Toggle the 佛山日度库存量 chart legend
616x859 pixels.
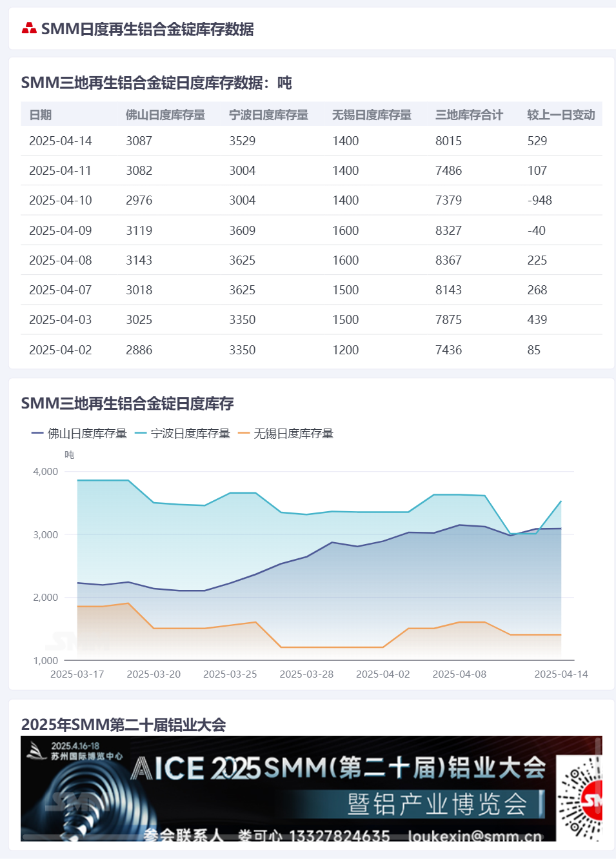[79, 434]
